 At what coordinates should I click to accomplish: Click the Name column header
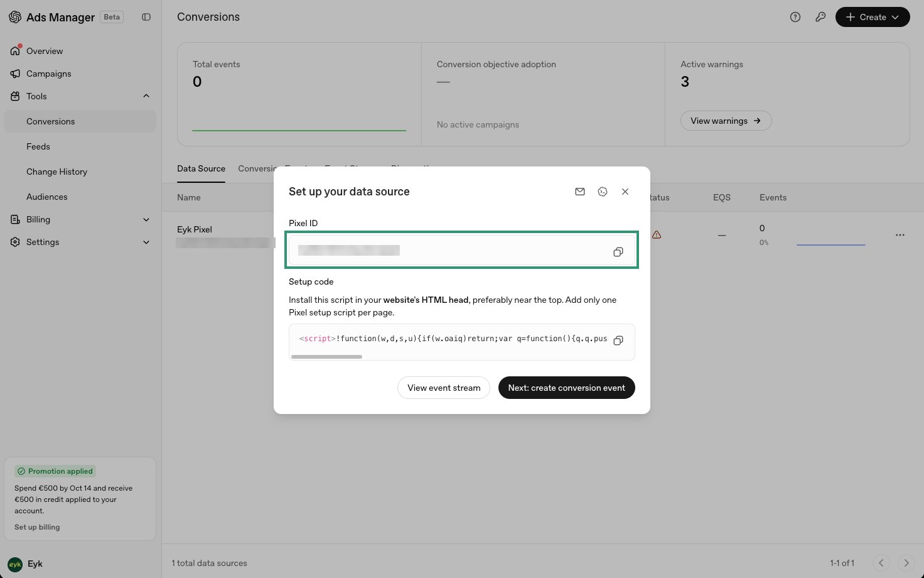tap(189, 197)
